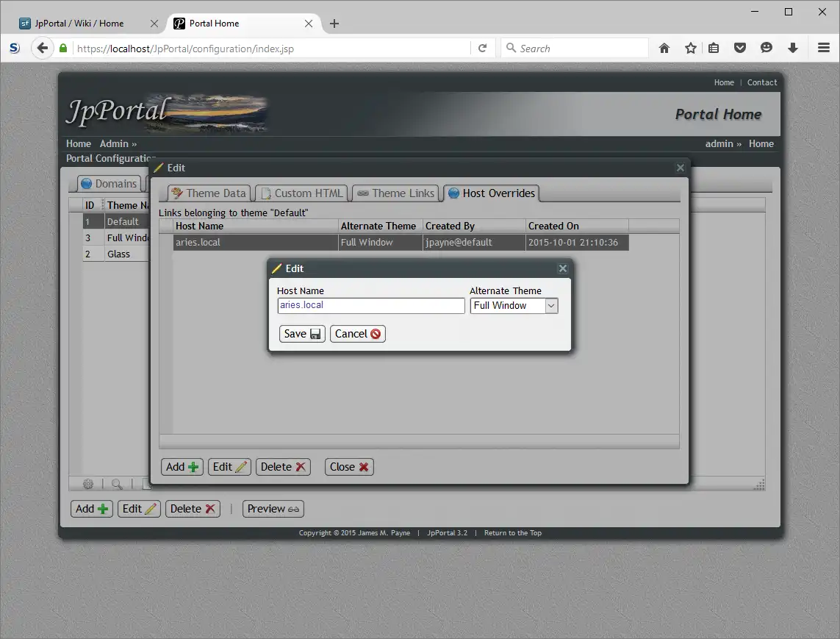This screenshot has height=639, width=840.
Task: Cancel the host override edit
Action: [x=357, y=334]
